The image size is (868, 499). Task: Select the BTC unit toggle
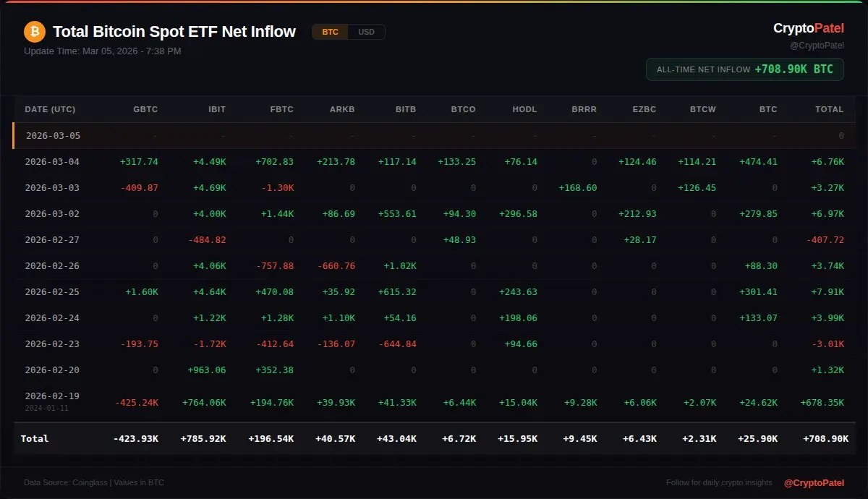(330, 32)
